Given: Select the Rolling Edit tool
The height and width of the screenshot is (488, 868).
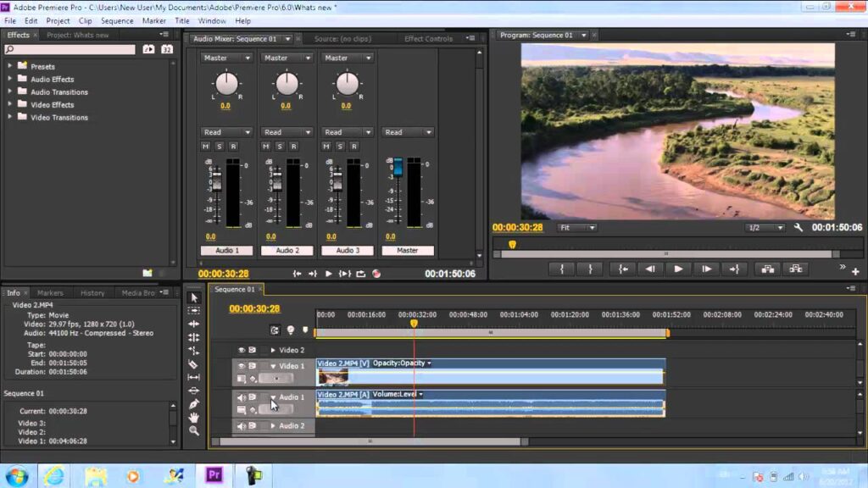Looking at the screenshot, I should coord(194,337).
